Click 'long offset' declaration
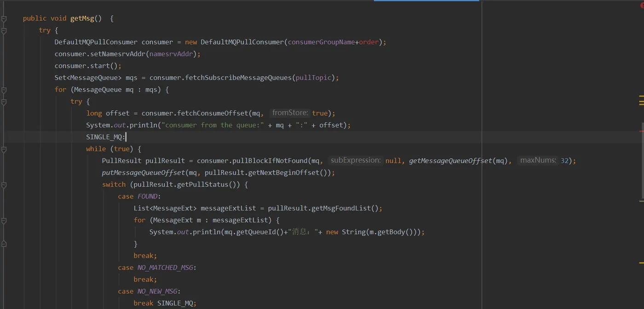 108,113
